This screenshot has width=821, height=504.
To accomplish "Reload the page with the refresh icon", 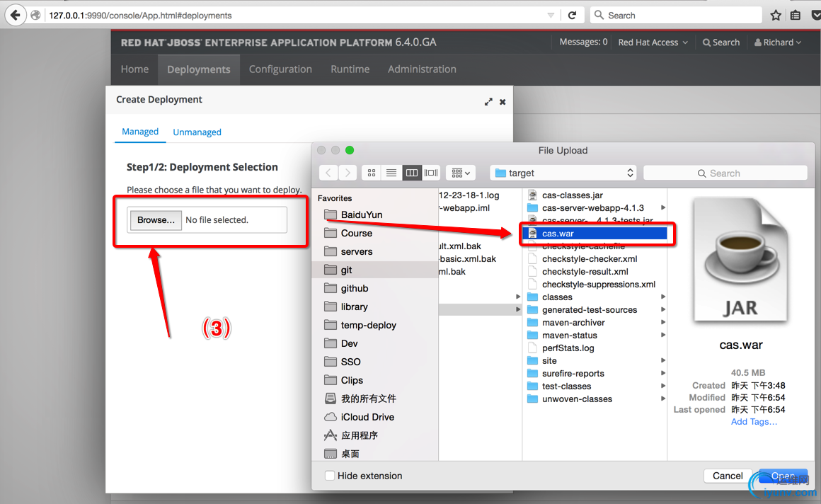I will coord(573,15).
